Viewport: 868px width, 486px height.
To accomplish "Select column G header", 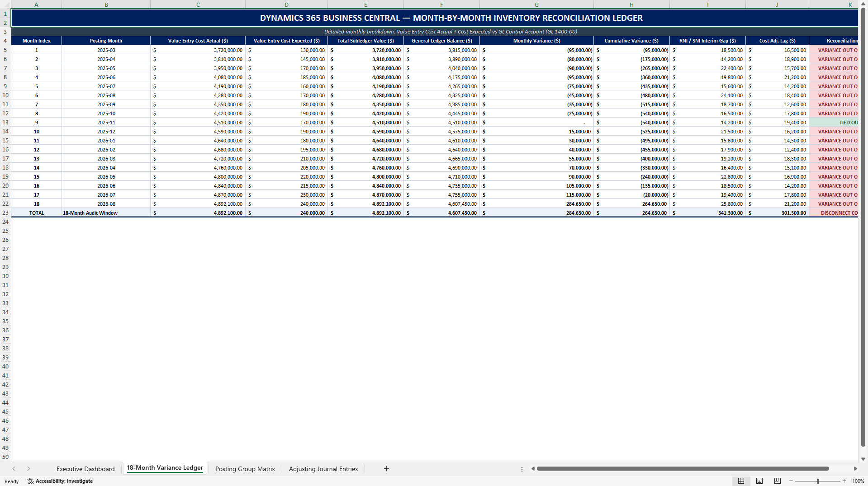I will [536, 5].
